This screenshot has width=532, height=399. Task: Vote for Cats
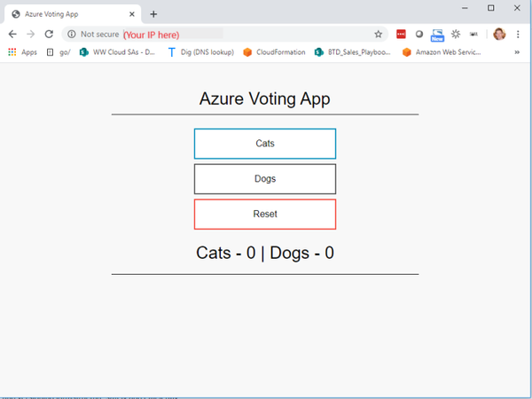pos(265,144)
